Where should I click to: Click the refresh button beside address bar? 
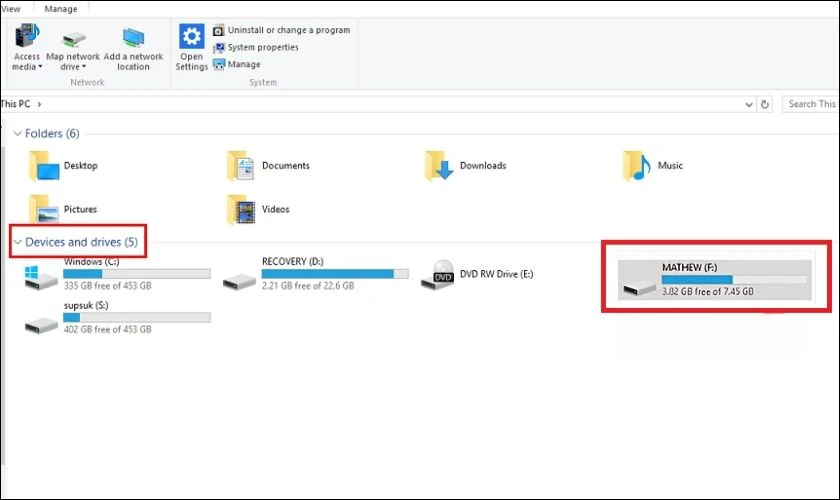(x=764, y=105)
